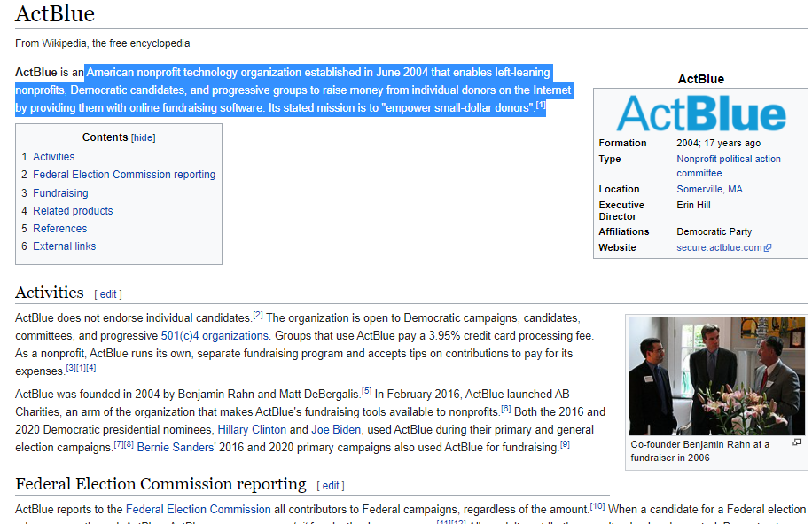Click citation [2] after individual candidates

[x=258, y=315]
